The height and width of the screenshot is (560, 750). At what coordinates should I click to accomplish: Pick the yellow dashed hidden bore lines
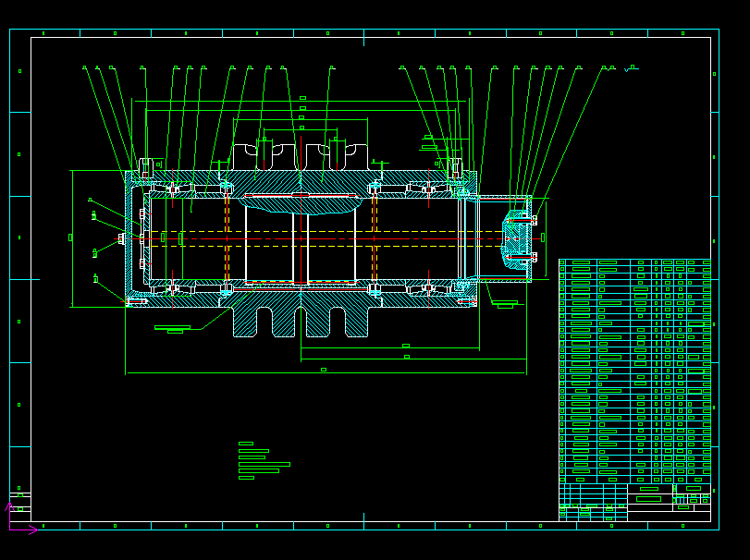click(x=326, y=239)
